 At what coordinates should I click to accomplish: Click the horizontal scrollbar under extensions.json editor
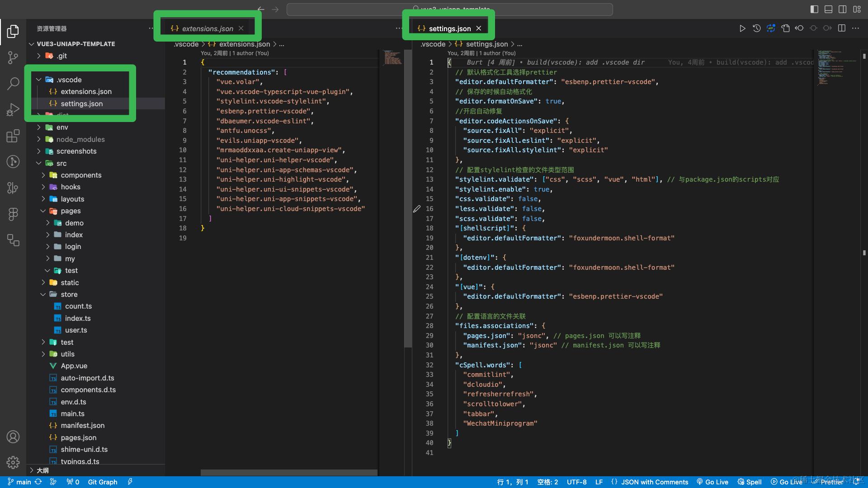tap(289, 473)
